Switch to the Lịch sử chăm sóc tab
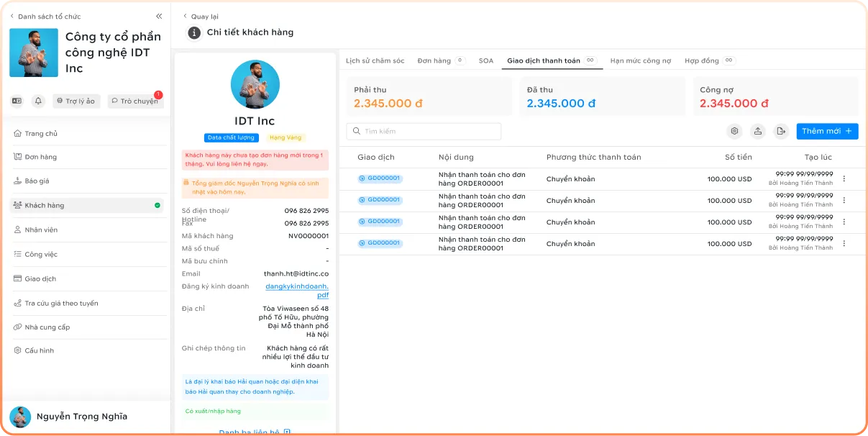 click(x=375, y=61)
